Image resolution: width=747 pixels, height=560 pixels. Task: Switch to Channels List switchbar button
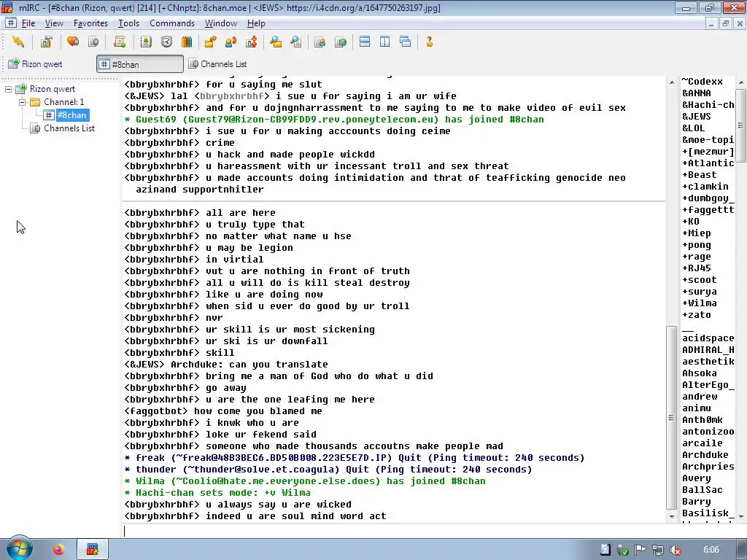point(217,64)
